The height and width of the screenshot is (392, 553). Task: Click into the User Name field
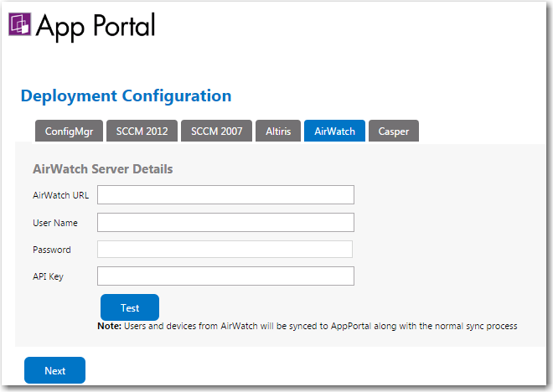pyautogui.click(x=225, y=222)
